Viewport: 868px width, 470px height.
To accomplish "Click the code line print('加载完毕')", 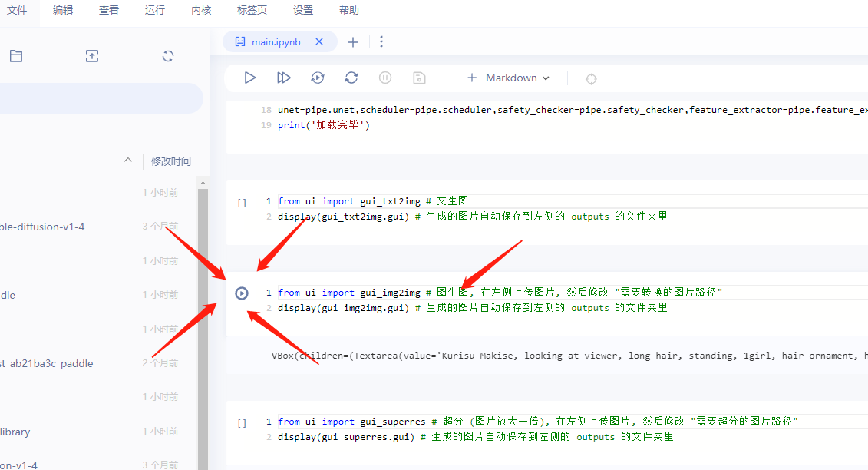I will coord(324,125).
